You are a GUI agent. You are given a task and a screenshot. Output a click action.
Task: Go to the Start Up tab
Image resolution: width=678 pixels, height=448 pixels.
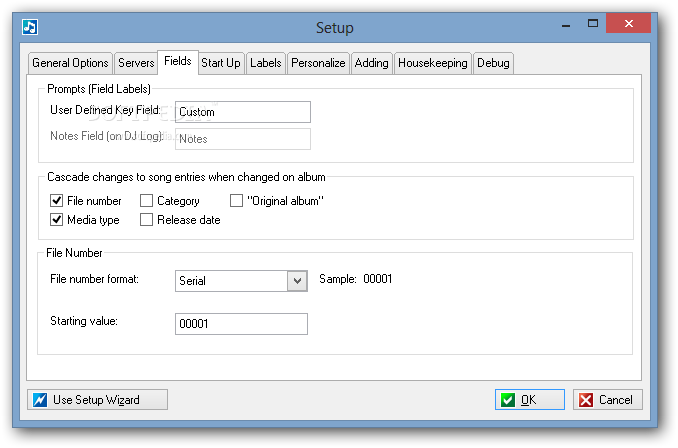click(220, 63)
